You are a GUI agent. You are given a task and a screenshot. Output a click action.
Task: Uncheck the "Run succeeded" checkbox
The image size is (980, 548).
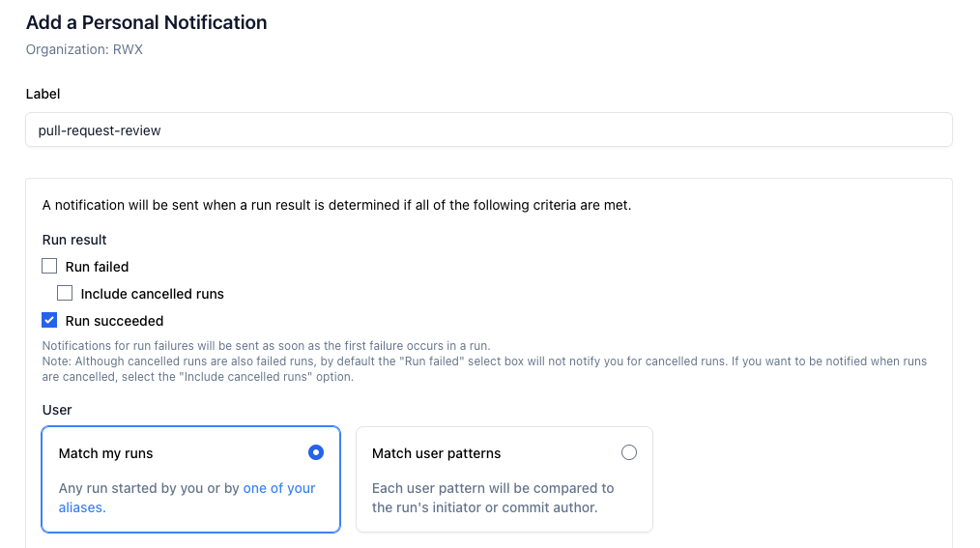coord(50,321)
